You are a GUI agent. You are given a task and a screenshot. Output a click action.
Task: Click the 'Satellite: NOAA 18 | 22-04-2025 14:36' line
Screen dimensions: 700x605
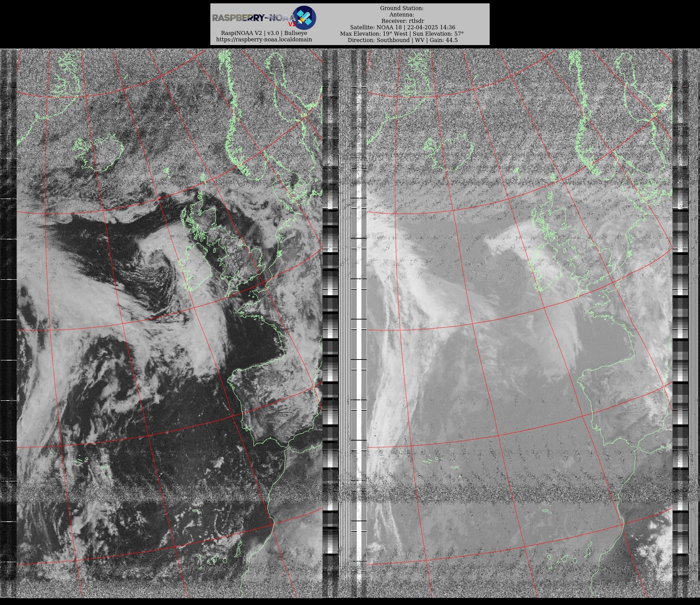coord(403,27)
